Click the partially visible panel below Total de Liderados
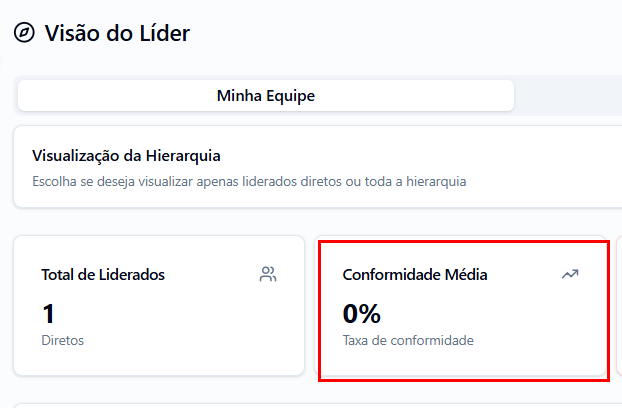The width and height of the screenshot is (622, 408). pyautogui.click(x=300, y=405)
